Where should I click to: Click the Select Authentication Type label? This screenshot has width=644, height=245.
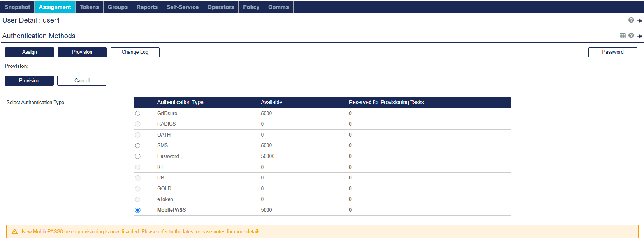(x=36, y=102)
